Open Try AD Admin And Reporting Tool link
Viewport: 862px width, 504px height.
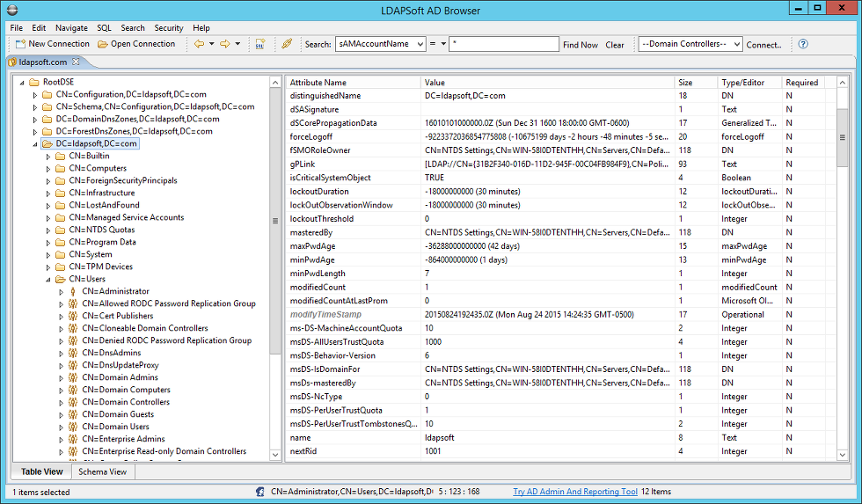click(575, 492)
